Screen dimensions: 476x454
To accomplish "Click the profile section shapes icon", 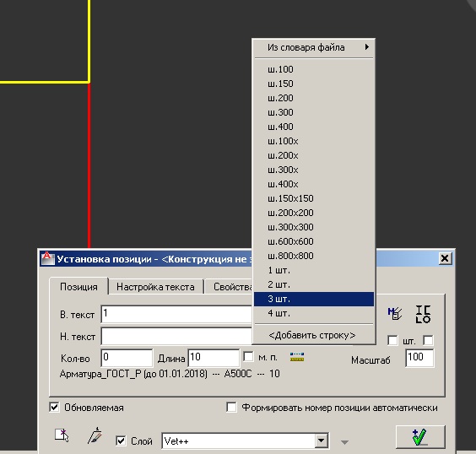I will pos(423,314).
